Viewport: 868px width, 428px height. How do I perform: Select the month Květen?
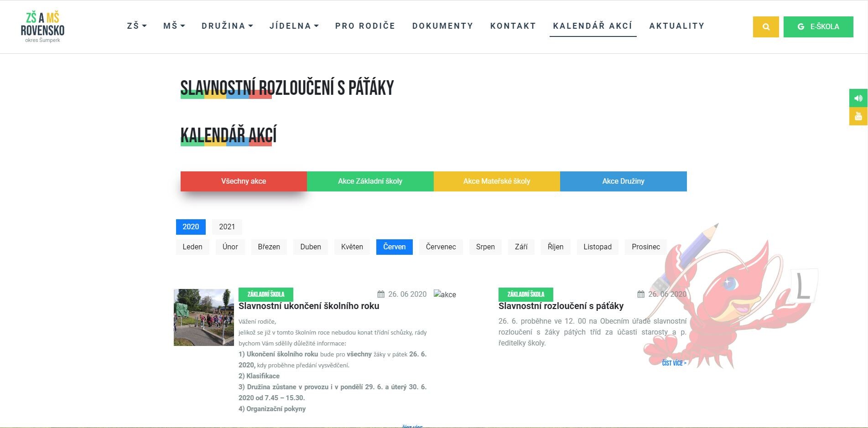pyautogui.click(x=352, y=247)
